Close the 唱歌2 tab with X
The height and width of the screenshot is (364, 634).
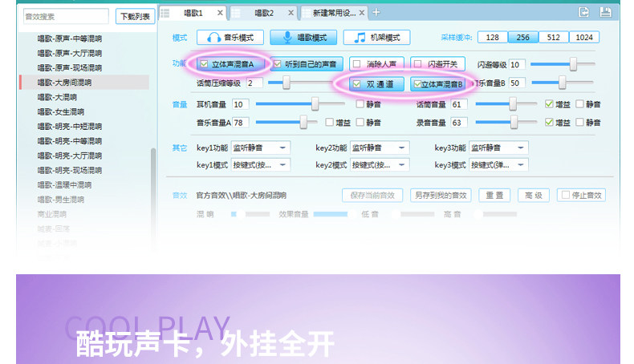pyautogui.click(x=291, y=13)
